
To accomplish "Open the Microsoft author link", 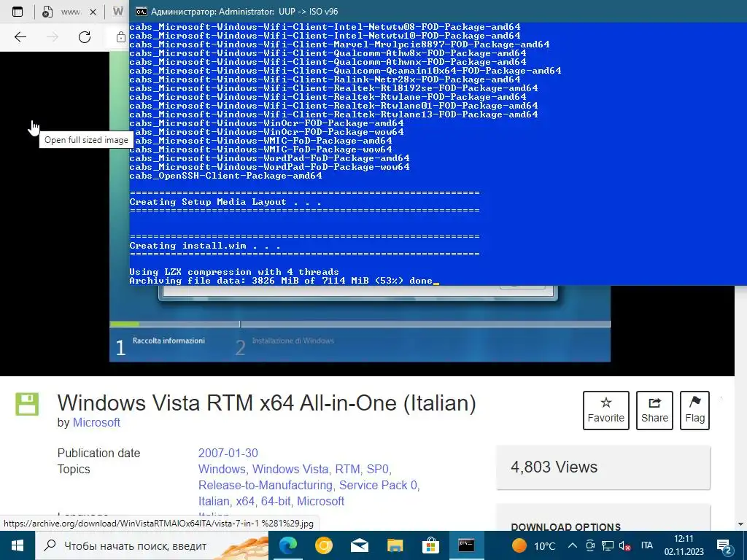I will pos(96,422).
